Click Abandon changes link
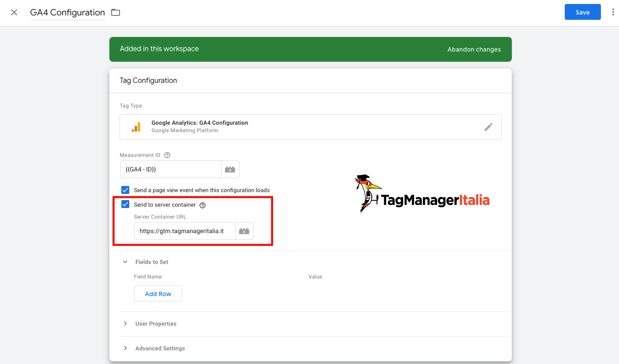The height and width of the screenshot is (364, 619). (474, 49)
